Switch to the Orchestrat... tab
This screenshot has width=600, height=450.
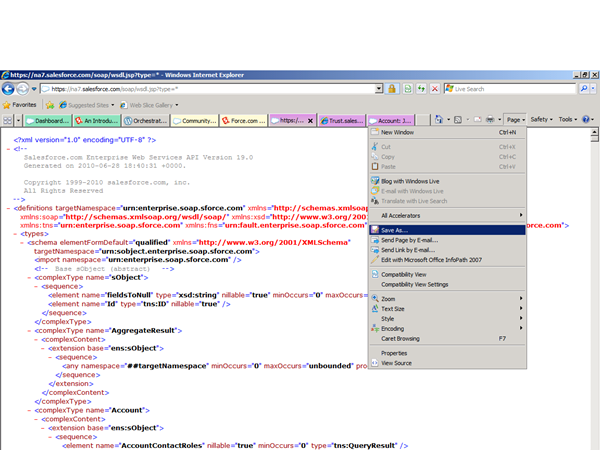(x=146, y=121)
